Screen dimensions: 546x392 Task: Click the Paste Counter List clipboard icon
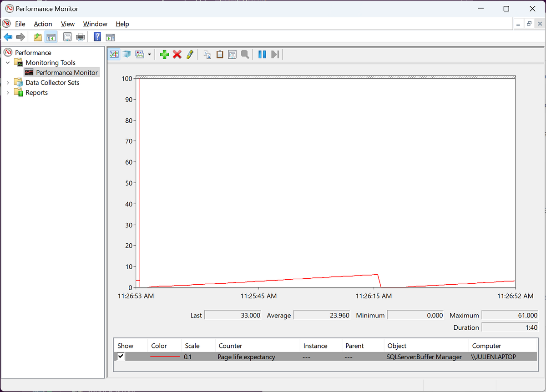(x=220, y=54)
